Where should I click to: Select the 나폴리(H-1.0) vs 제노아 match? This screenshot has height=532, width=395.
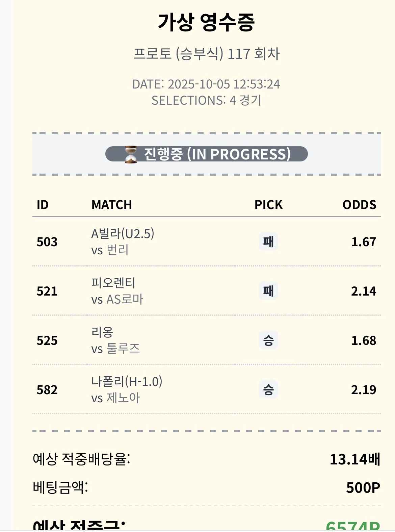pos(127,389)
